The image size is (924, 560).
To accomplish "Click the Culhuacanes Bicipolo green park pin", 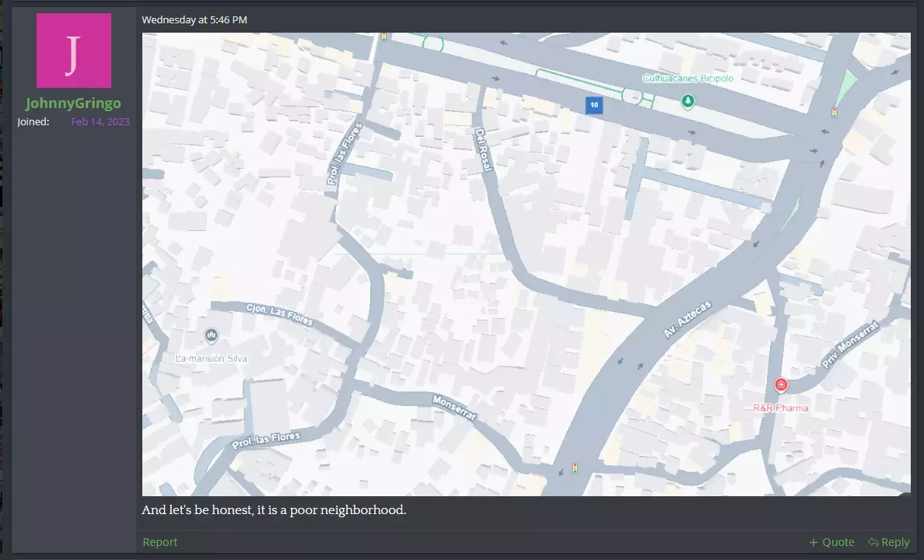I will 688,101.
